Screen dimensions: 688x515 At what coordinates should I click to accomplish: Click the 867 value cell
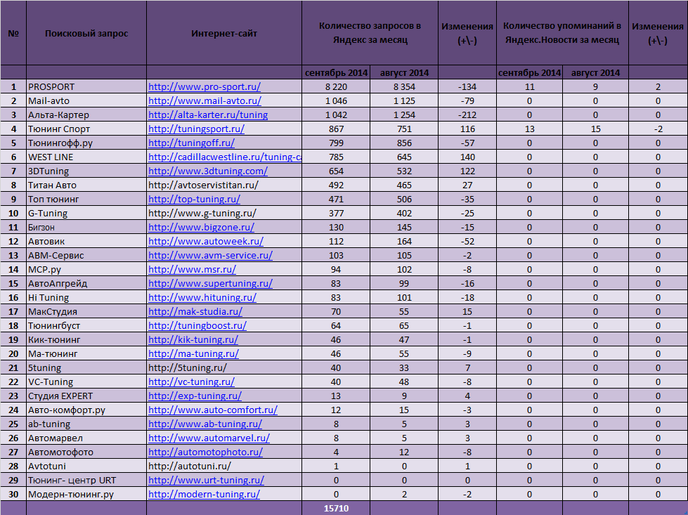[x=336, y=129]
